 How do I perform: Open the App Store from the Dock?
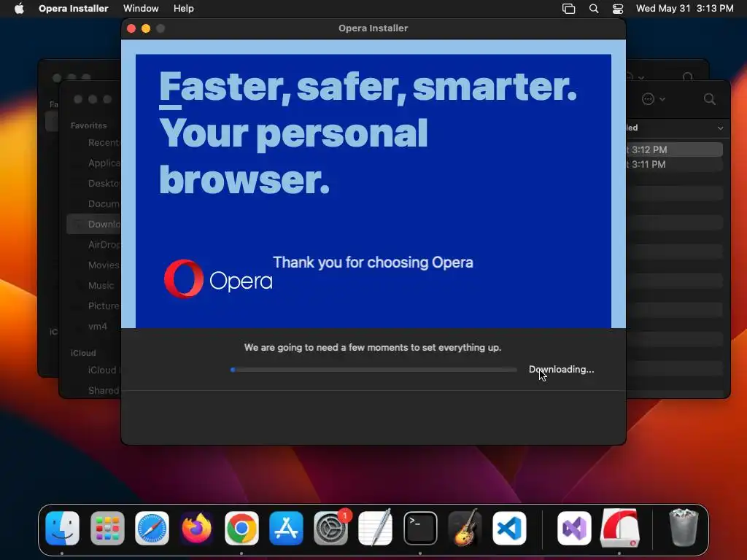click(286, 528)
